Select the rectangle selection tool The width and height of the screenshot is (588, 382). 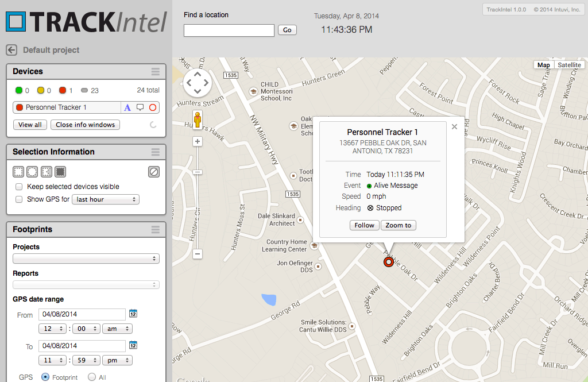click(18, 172)
